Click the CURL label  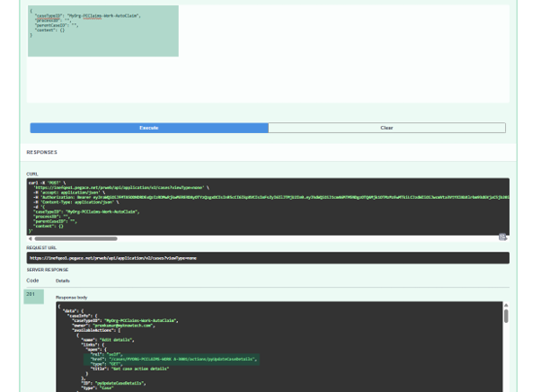32,174
